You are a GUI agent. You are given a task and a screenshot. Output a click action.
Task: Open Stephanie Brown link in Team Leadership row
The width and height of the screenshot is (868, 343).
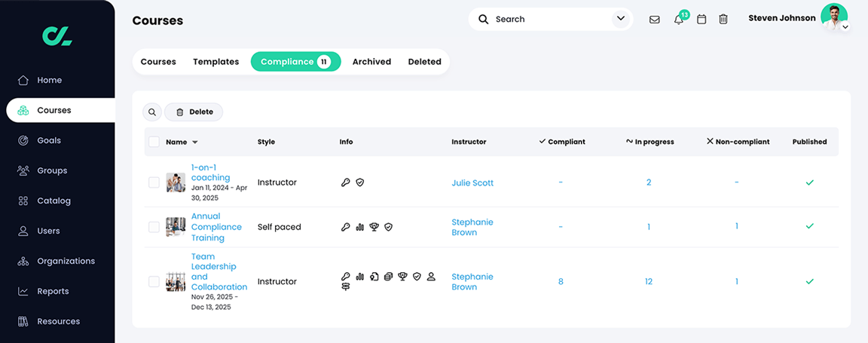tap(472, 281)
